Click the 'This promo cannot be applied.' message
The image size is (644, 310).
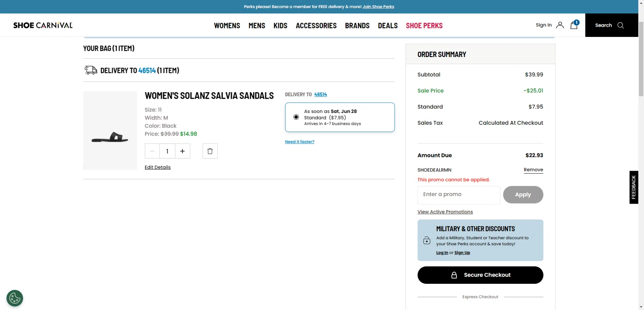(453, 180)
